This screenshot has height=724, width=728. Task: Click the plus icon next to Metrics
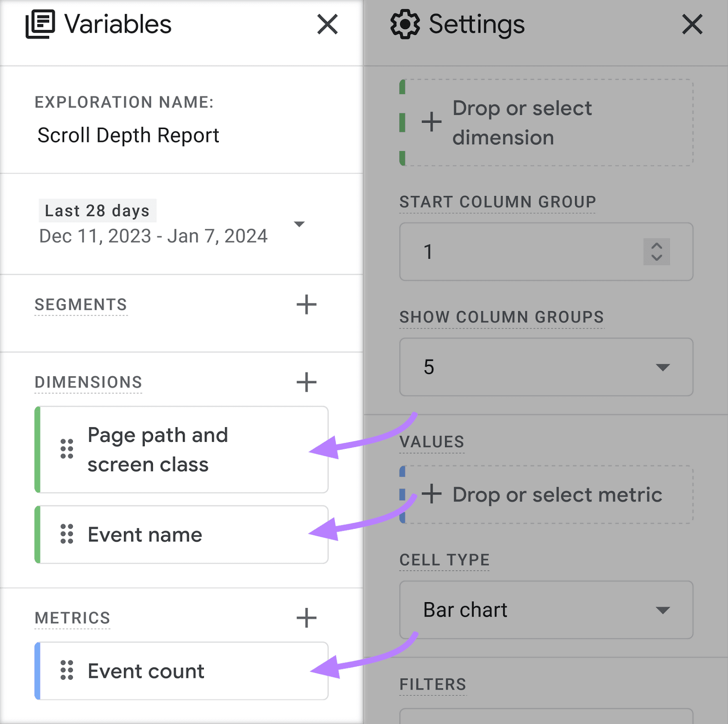coord(306,618)
